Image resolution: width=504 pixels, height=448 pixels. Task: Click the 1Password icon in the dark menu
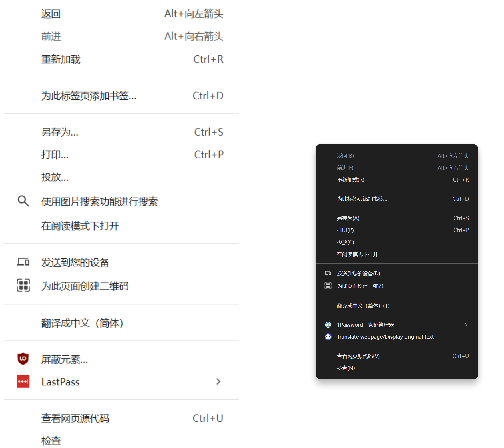click(328, 325)
